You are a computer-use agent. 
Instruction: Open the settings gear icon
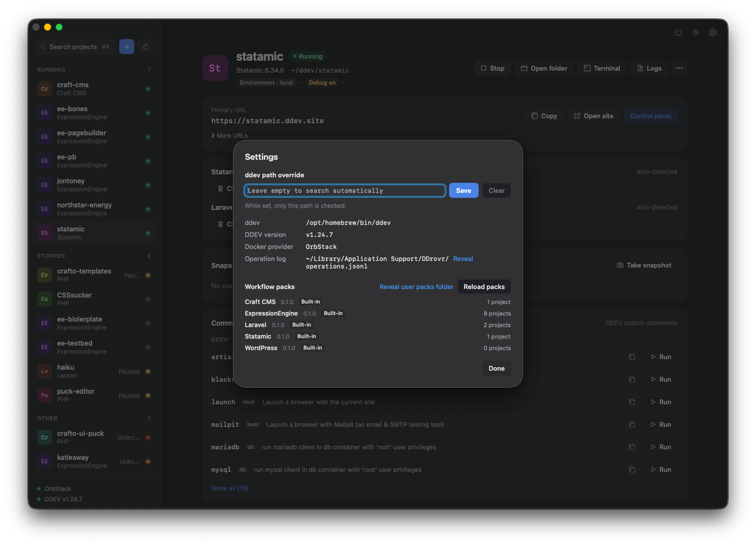click(x=712, y=32)
